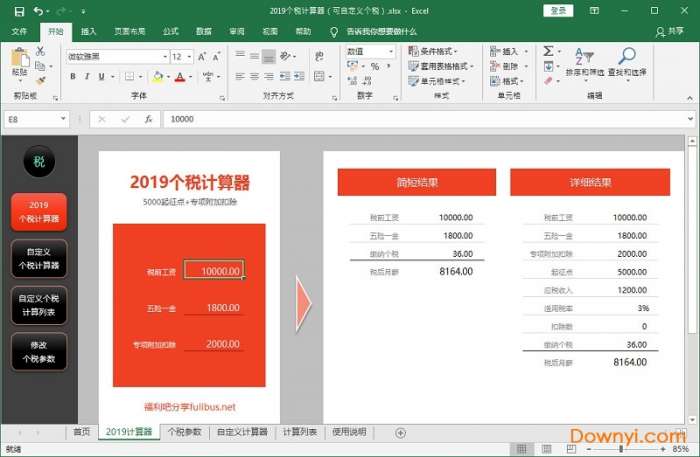Open Find and Select magnifier tool
Viewport: 700px width, 457px height.
click(627, 59)
